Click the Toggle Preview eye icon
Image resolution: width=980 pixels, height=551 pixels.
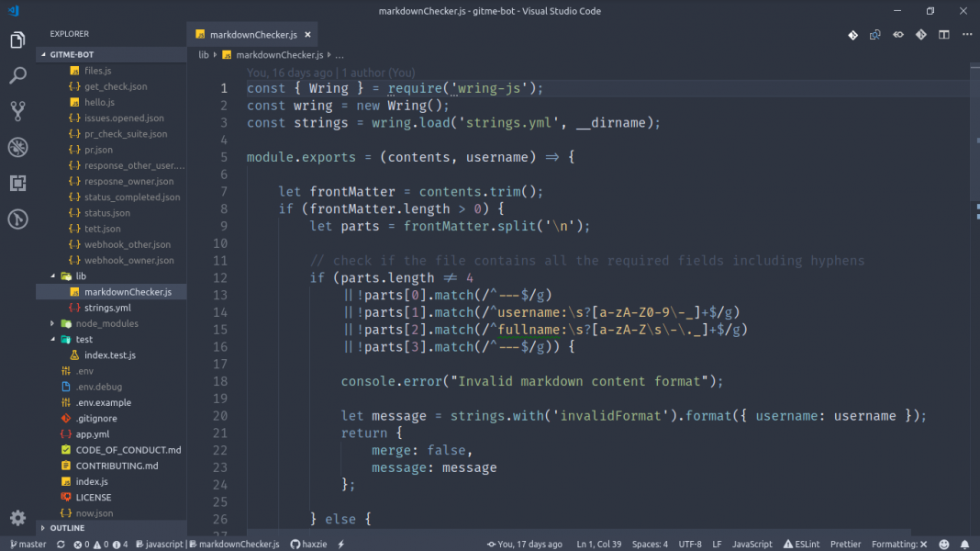point(897,34)
